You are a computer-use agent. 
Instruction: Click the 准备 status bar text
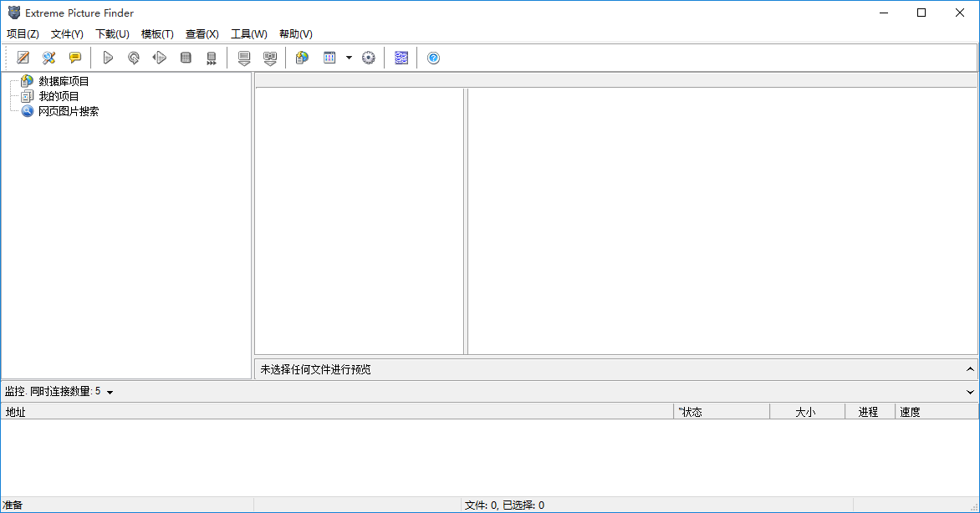13,505
